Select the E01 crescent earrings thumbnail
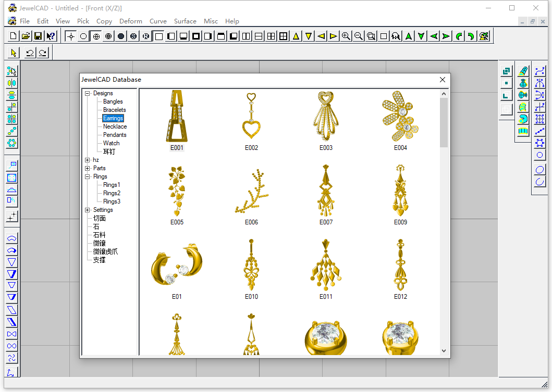Viewport: 552px width, 392px height. [x=177, y=264]
